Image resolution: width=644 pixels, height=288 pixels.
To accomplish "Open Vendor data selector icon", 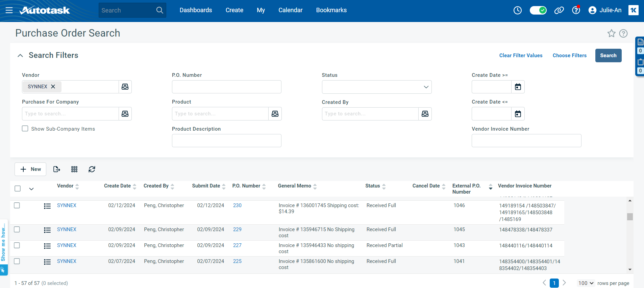I will tap(125, 87).
